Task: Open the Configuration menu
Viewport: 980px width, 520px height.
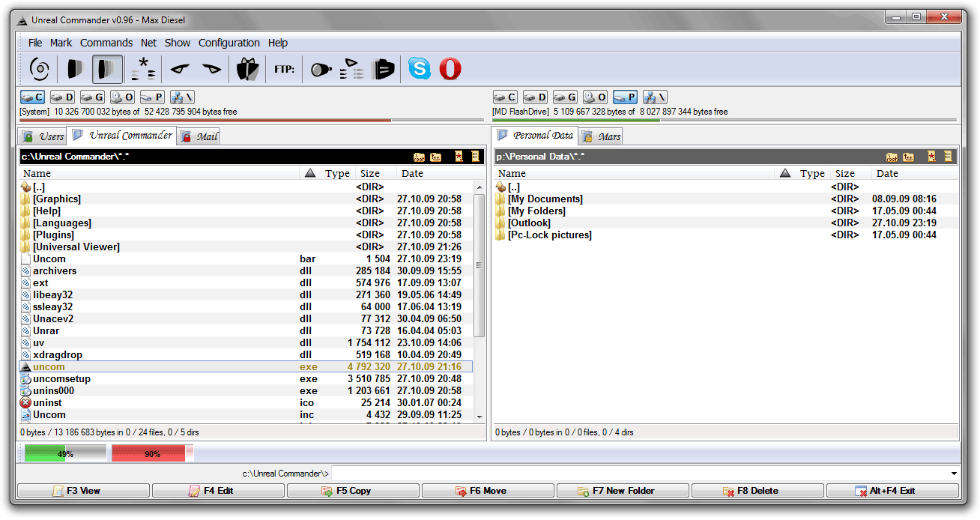Action: [229, 43]
